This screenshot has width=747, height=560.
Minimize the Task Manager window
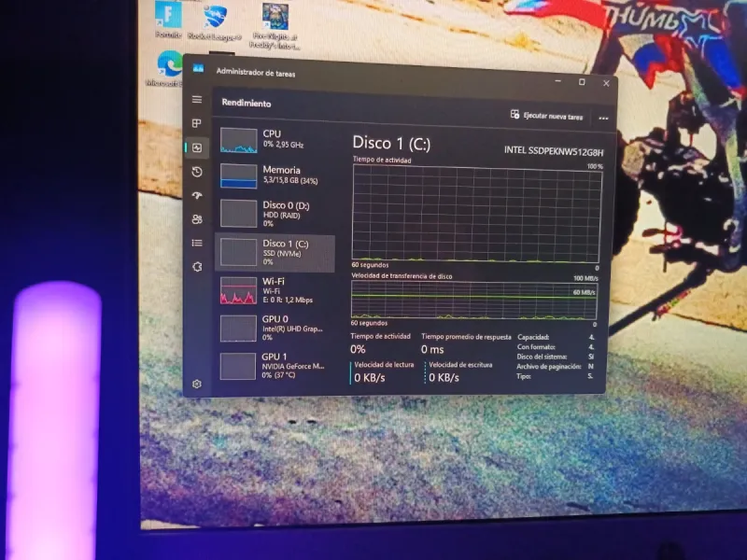click(557, 81)
